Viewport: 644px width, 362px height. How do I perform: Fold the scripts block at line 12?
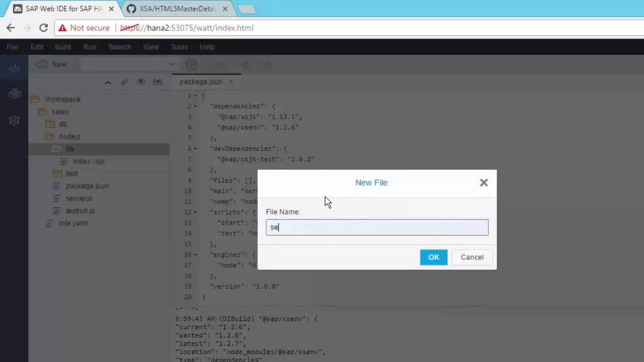pos(196,212)
